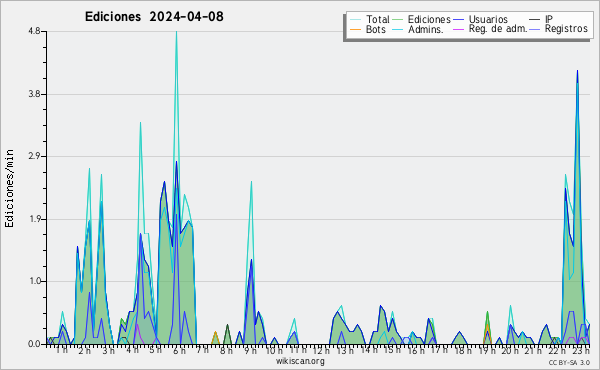The width and height of the screenshot is (600, 370).
Task: Click the orange Bots spike near 19 h
Action: tap(487, 325)
